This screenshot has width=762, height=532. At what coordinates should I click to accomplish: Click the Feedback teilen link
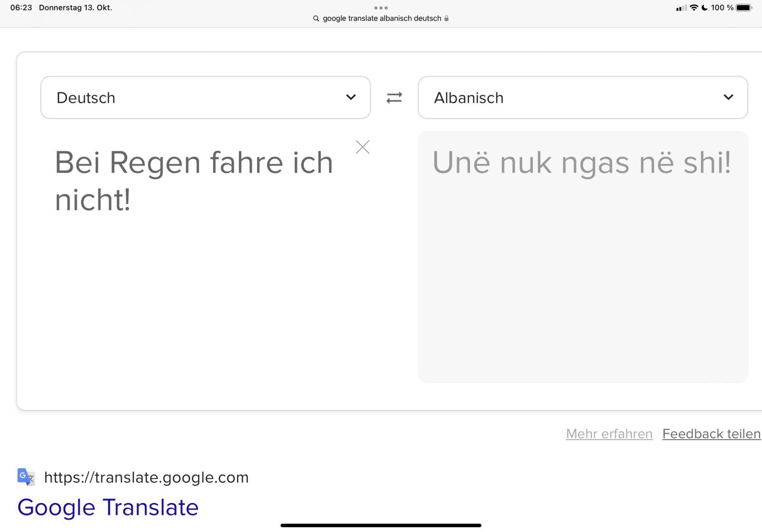point(711,433)
